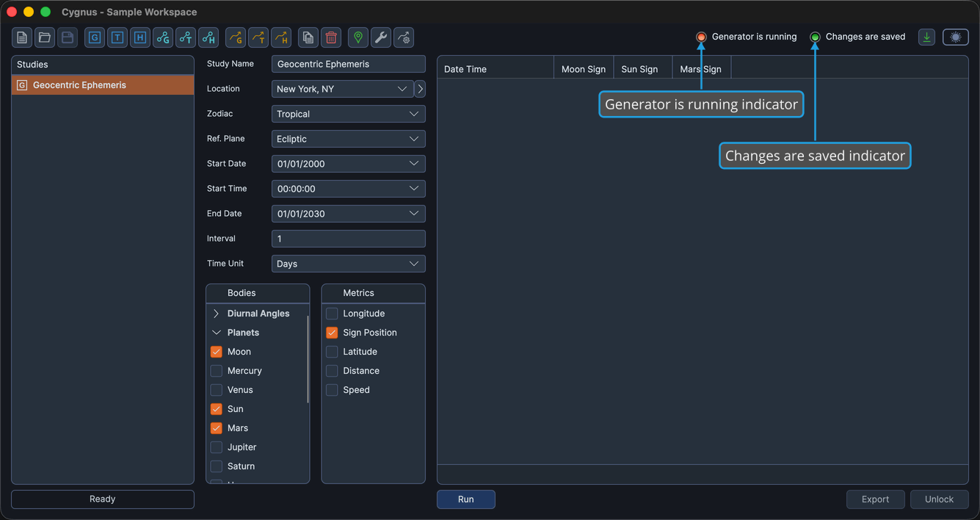Uncheck the Moon body checkbox
This screenshot has width=980, height=520.
pyautogui.click(x=217, y=352)
